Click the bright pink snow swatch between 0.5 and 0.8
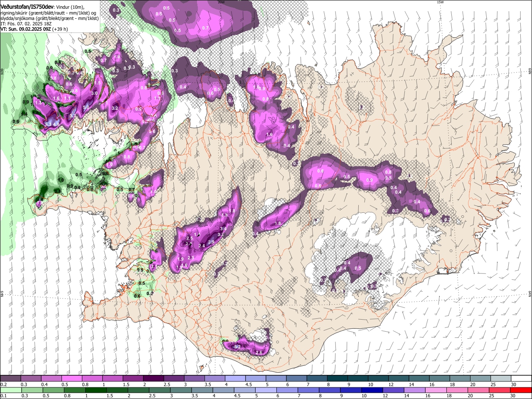This screenshot has width=532, height=399. (71, 379)
